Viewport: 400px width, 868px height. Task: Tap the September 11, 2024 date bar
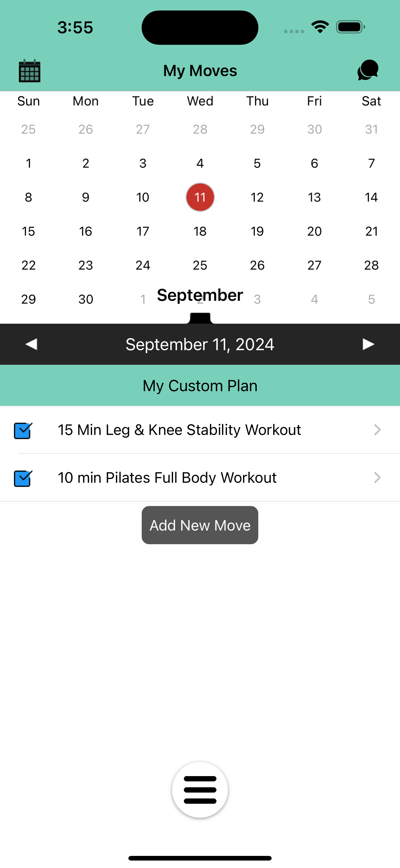click(200, 344)
